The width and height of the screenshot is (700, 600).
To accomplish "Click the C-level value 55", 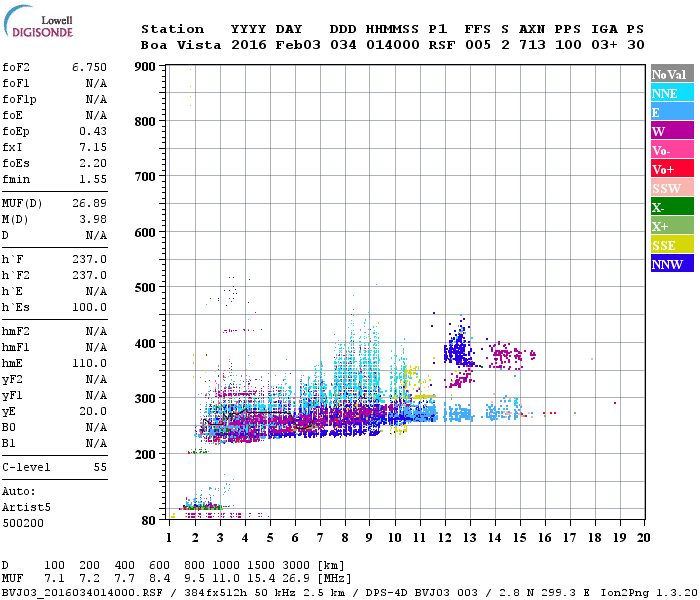I will [100, 467].
